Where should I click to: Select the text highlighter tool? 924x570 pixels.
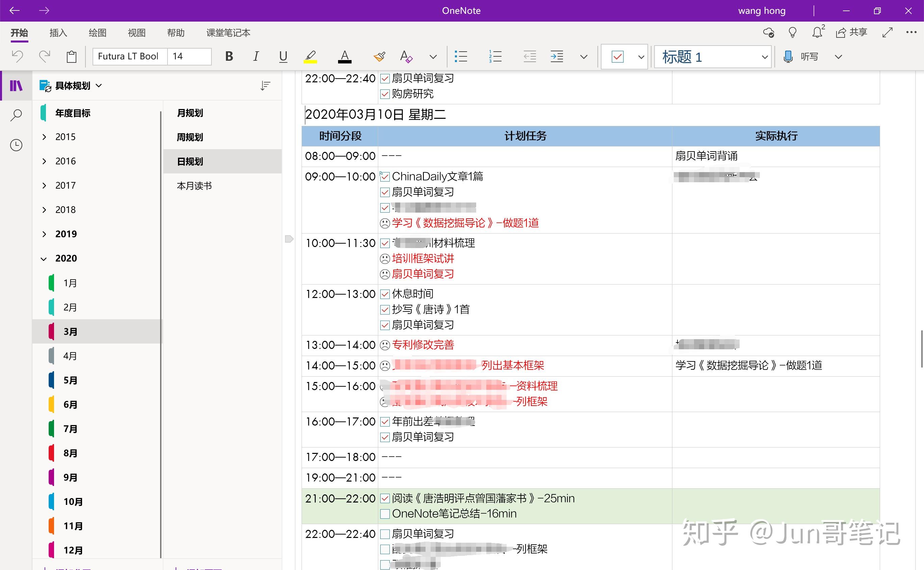pyautogui.click(x=310, y=56)
